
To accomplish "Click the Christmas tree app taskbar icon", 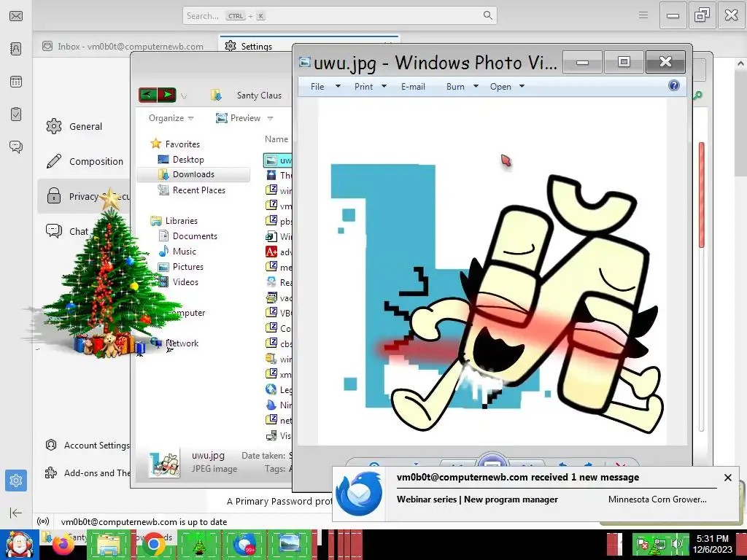I will (x=198, y=545).
